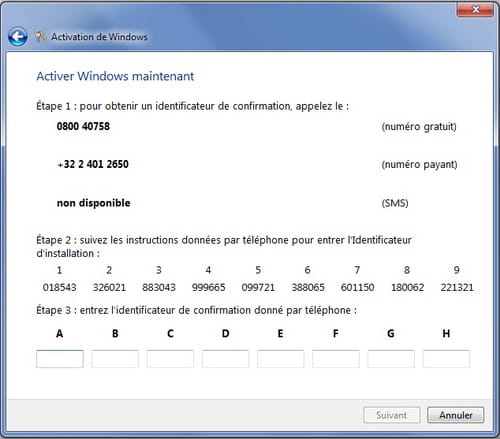Click the Annuler button

click(x=456, y=415)
